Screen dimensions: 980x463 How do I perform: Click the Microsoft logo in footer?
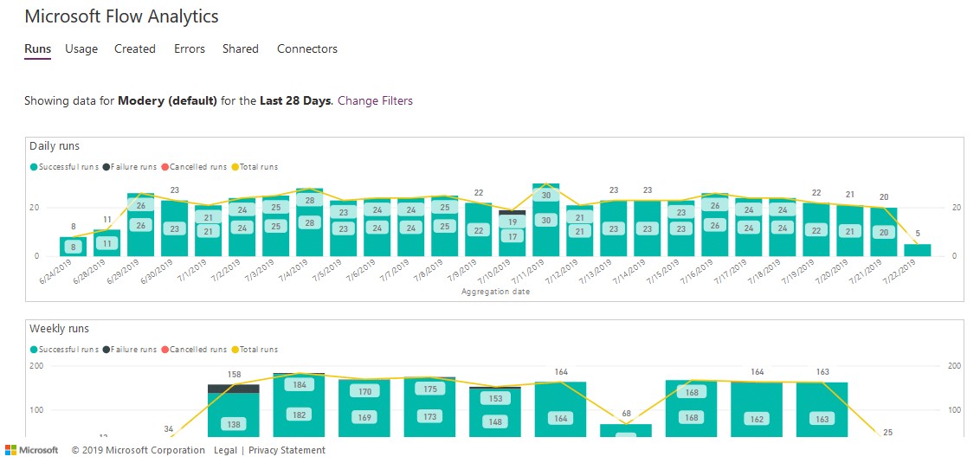(31, 450)
